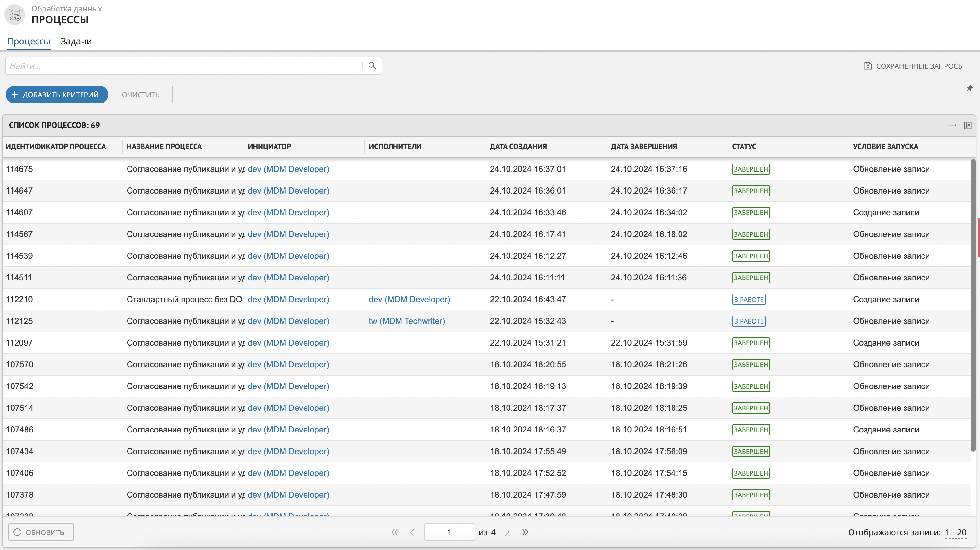Click creation date 22.10.2024 15:32:43
980x550 pixels.
528,321
